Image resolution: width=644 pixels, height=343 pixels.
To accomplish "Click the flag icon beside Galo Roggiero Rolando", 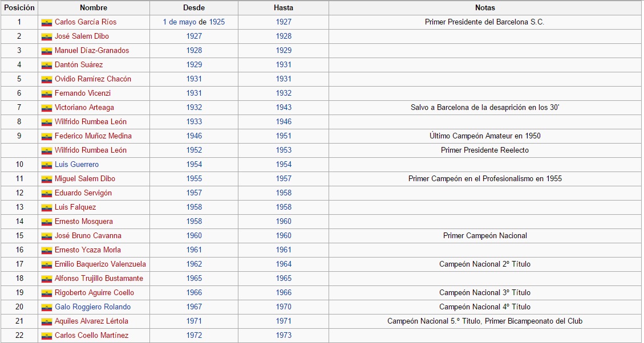I will pyautogui.click(x=47, y=307).
